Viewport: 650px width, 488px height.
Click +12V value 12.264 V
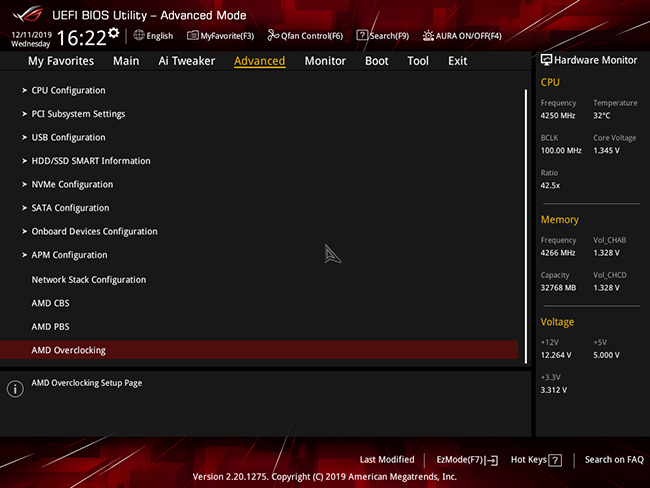coord(556,355)
